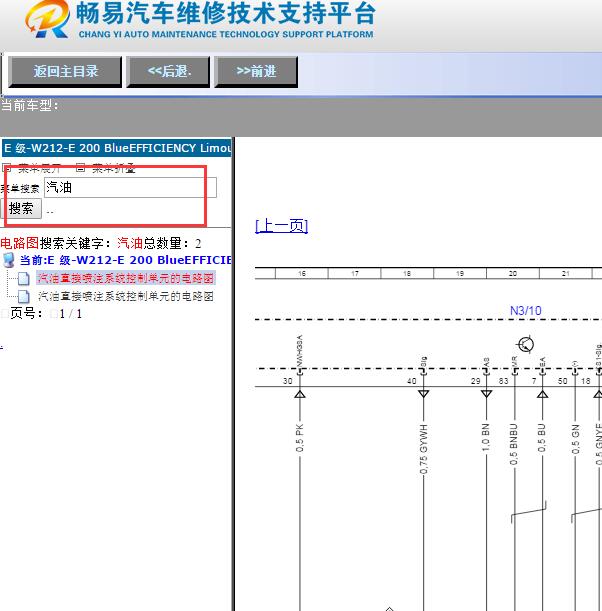Select the E 级-W212-E 200 BlueEFFICIENCY header bar
Image resolution: width=602 pixels, height=611 pixels.
(117, 148)
